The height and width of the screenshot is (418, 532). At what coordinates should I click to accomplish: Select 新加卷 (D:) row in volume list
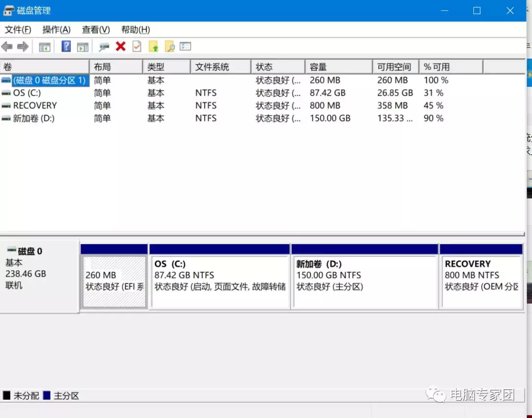(x=33, y=118)
